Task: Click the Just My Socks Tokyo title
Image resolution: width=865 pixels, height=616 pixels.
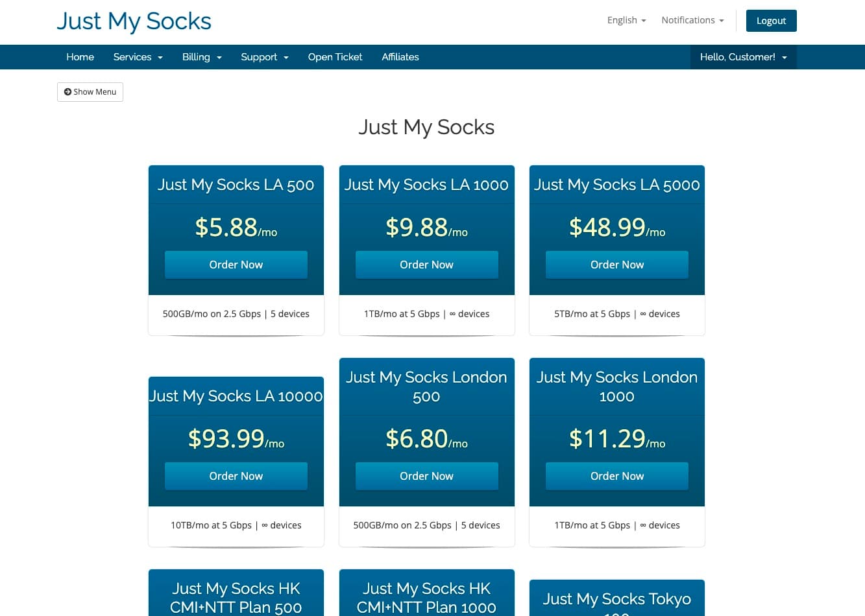Action: click(x=617, y=603)
